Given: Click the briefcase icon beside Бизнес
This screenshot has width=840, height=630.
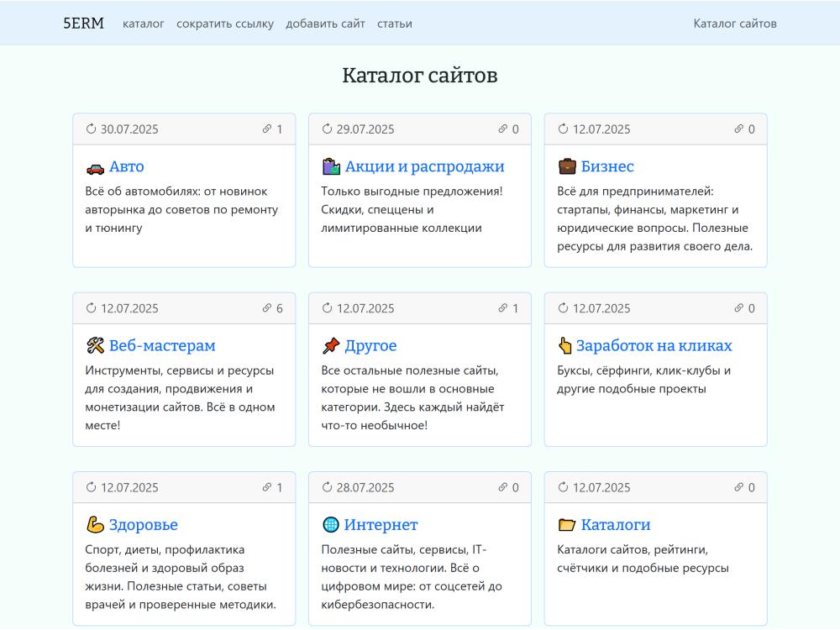Looking at the screenshot, I should 567,166.
